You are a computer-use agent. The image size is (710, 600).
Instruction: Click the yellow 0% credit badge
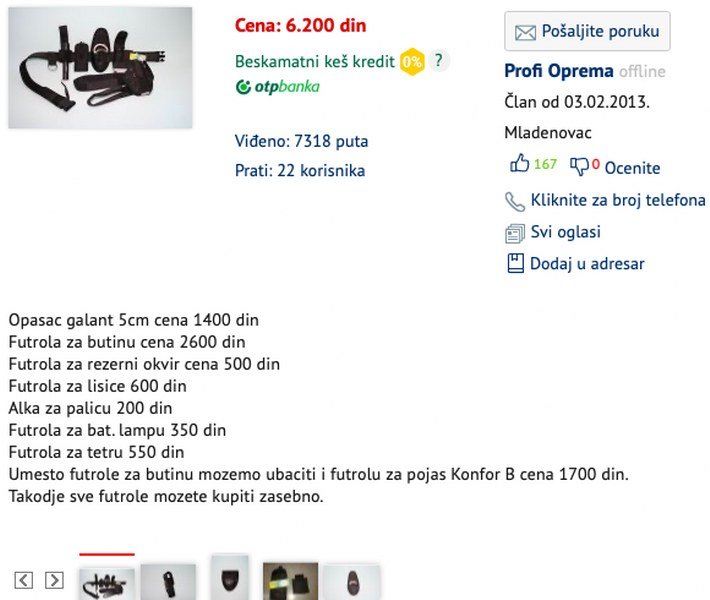(x=412, y=61)
